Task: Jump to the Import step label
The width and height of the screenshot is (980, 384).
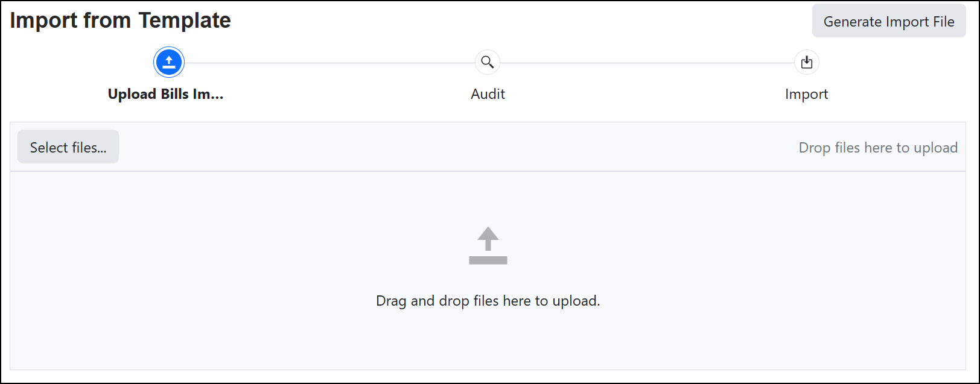Action: click(806, 94)
